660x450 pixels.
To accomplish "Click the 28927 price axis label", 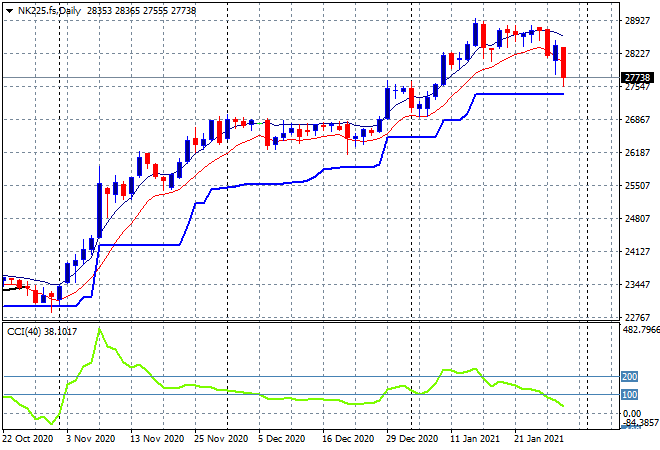I will pyautogui.click(x=637, y=21).
